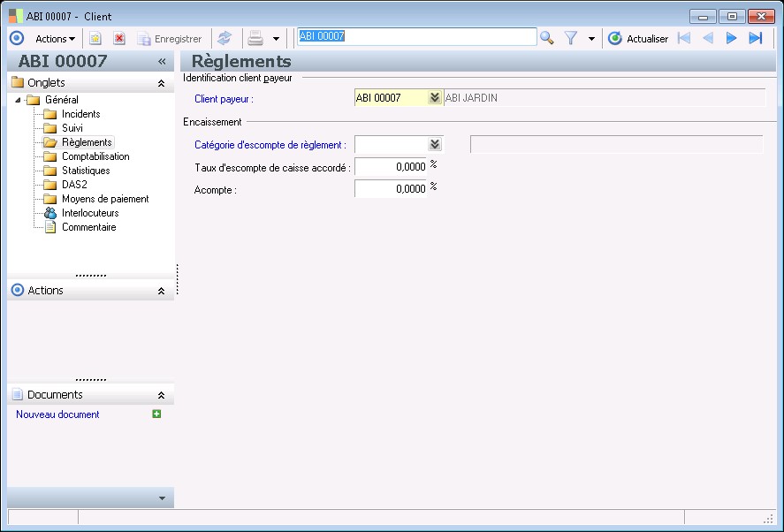Open the Commentaire tab
The image size is (784, 532).
click(89, 227)
